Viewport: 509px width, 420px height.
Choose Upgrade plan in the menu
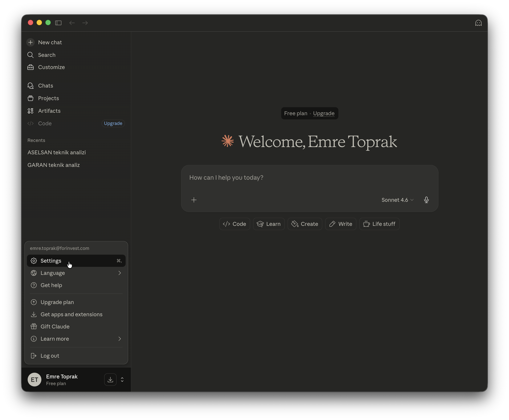76,302
